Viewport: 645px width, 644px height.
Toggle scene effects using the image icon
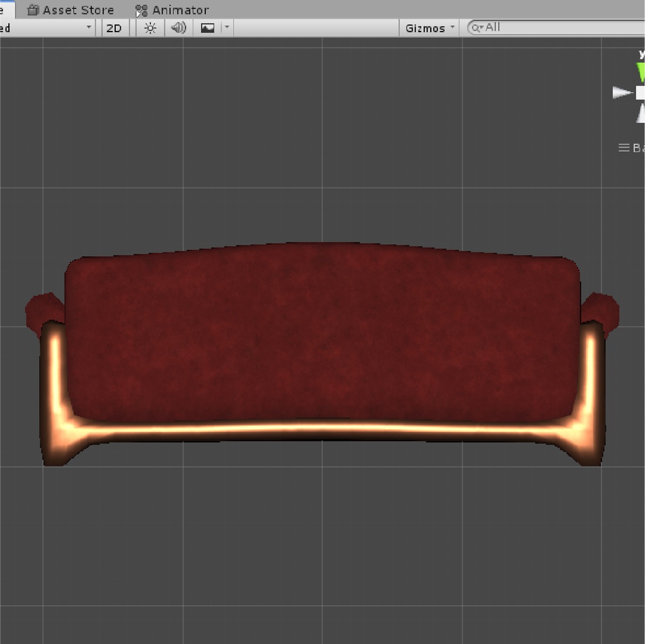pos(208,27)
